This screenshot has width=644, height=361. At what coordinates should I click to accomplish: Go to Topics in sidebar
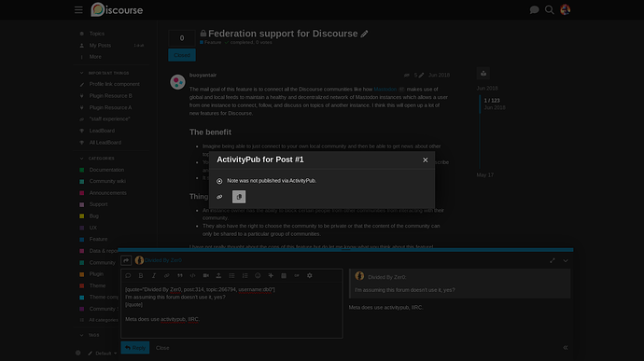(x=96, y=34)
